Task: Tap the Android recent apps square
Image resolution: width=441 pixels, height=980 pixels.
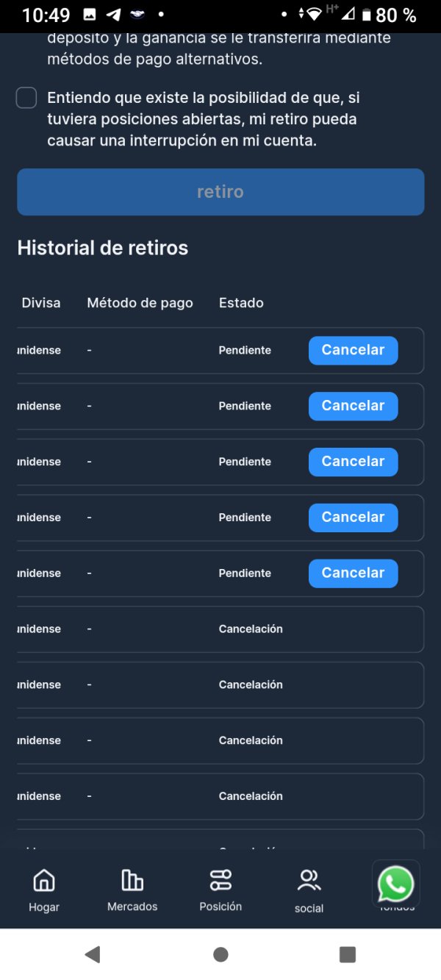Action: 348,954
